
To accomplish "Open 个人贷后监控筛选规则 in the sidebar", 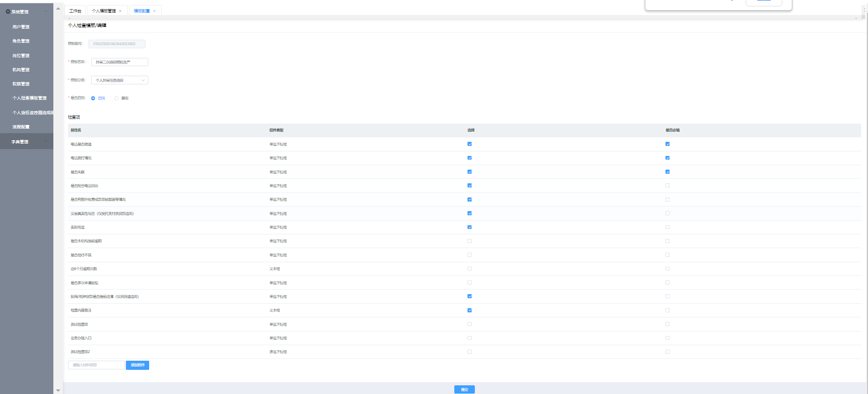I will pos(33,113).
